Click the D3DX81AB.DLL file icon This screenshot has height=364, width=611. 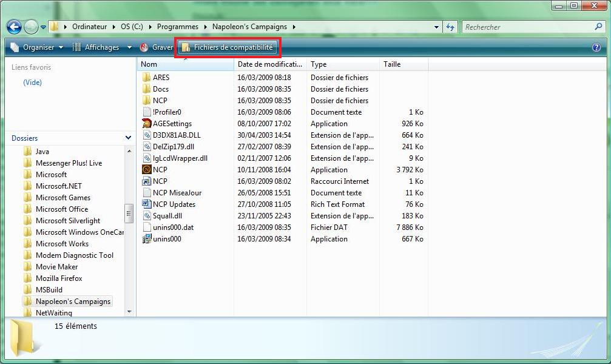(x=146, y=135)
